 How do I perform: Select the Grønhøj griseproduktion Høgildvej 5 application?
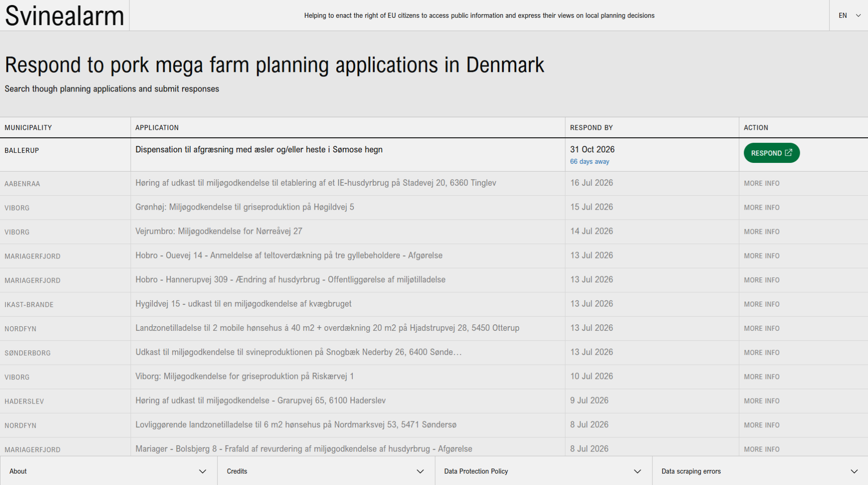245,207
